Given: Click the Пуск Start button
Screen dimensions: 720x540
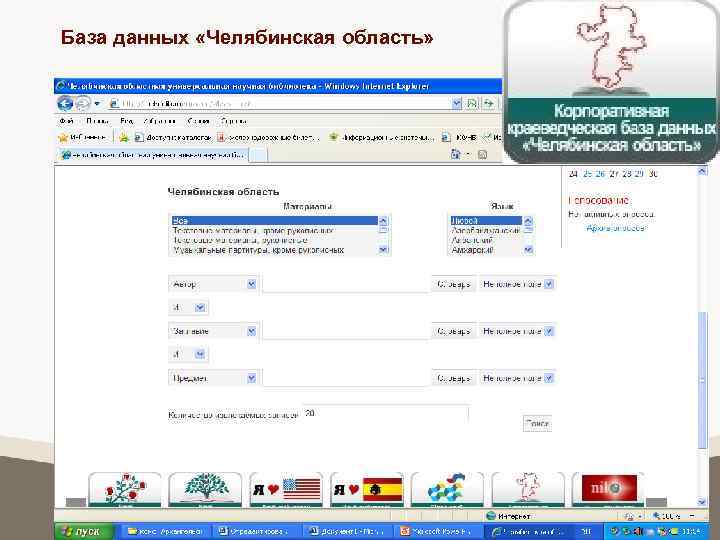Looking at the screenshot, I should (x=84, y=532).
